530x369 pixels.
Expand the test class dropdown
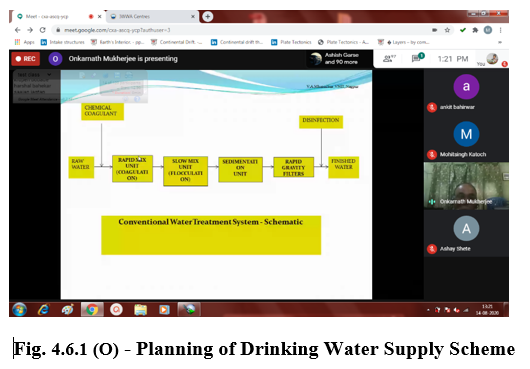(49, 74)
